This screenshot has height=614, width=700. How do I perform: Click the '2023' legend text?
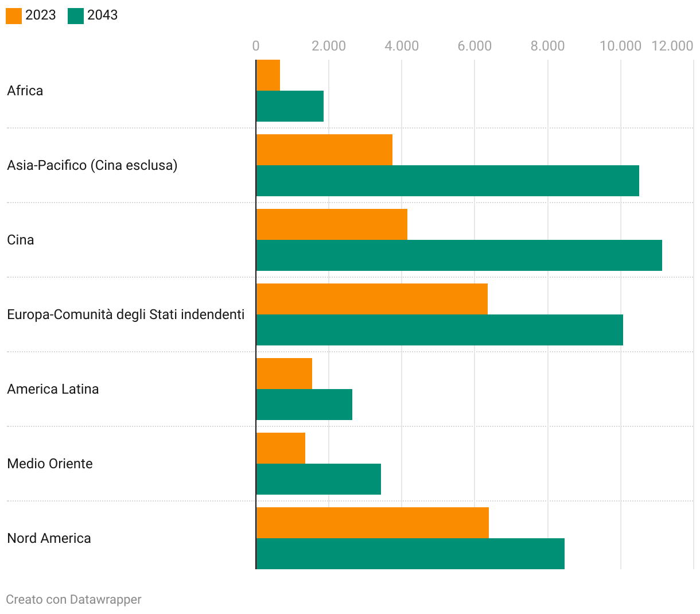[41, 15]
